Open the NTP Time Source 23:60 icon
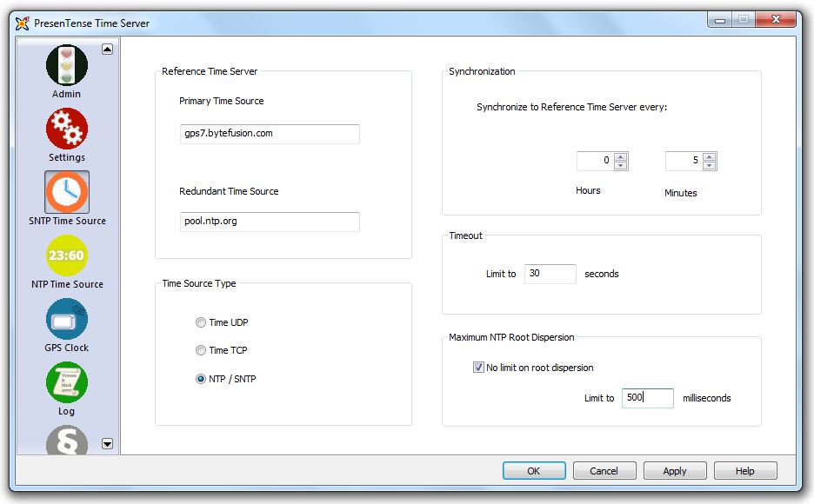The height and width of the screenshot is (504, 814). [x=67, y=255]
